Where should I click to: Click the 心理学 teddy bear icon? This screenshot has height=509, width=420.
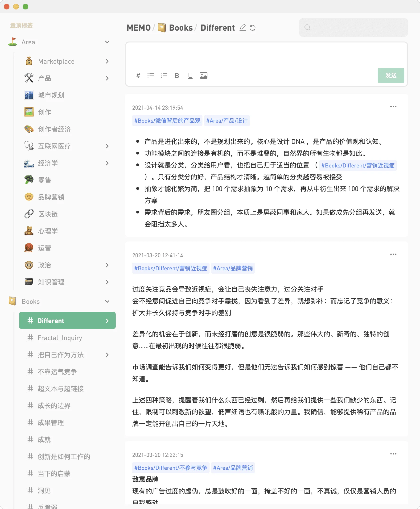(x=29, y=231)
